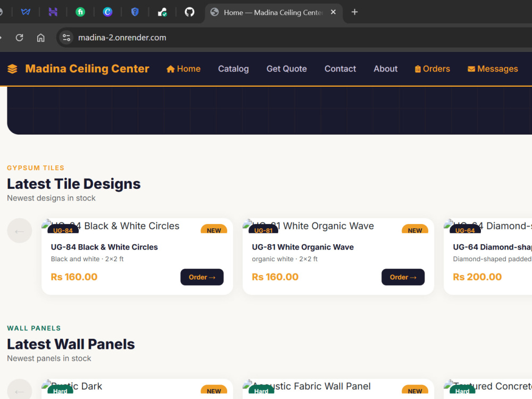The height and width of the screenshot is (399, 532).
Task: Click the Rs 200.00 price on UG-64 card
Action: tap(477, 277)
